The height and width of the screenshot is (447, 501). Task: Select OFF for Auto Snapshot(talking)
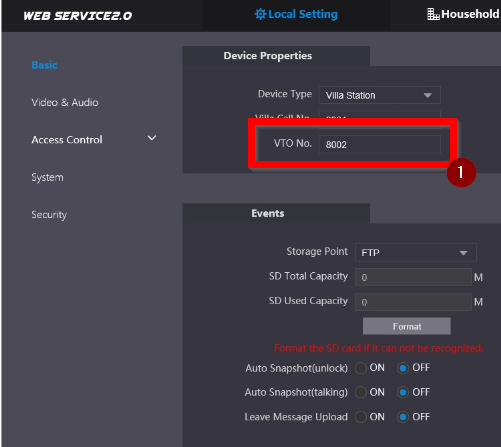point(403,392)
